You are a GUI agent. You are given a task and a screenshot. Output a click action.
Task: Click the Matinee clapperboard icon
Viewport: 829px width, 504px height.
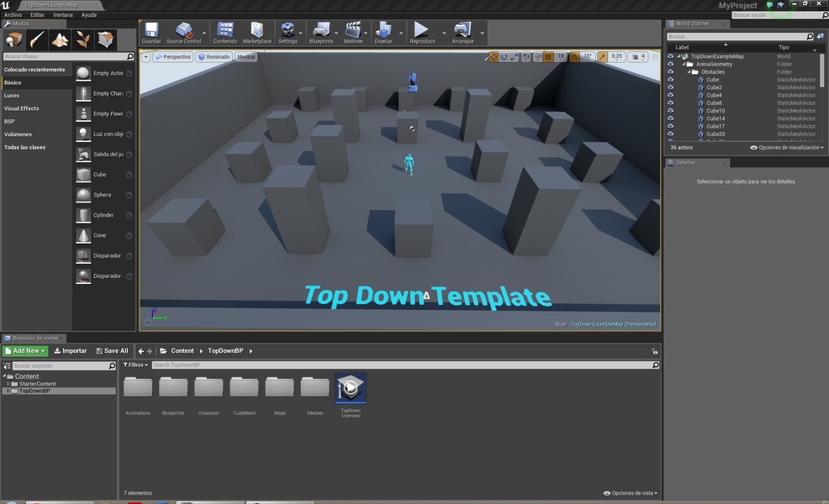(x=353, y=31)
